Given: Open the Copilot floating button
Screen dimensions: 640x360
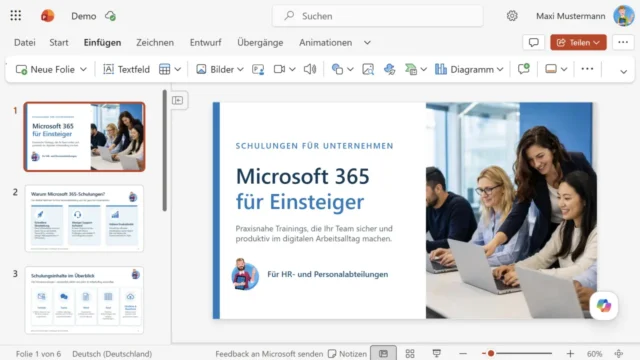Looking at the screenshot, I should coord(604,305).
